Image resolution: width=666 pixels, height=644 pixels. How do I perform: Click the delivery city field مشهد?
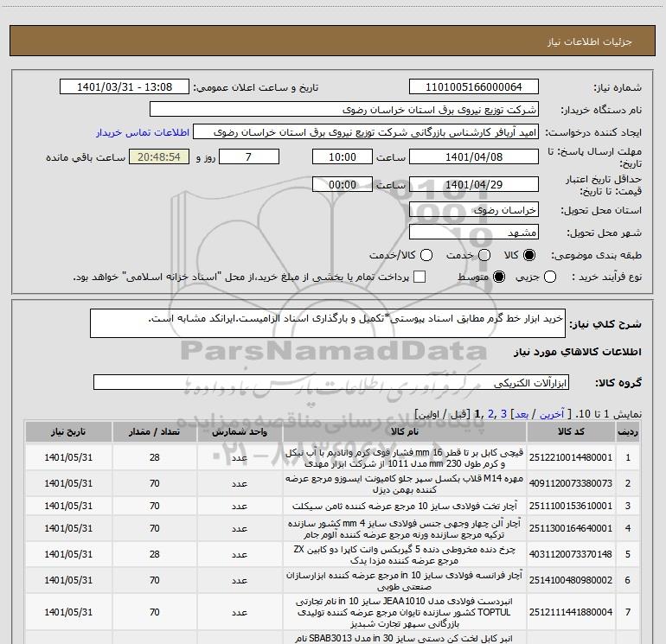(x=474, y=232)
